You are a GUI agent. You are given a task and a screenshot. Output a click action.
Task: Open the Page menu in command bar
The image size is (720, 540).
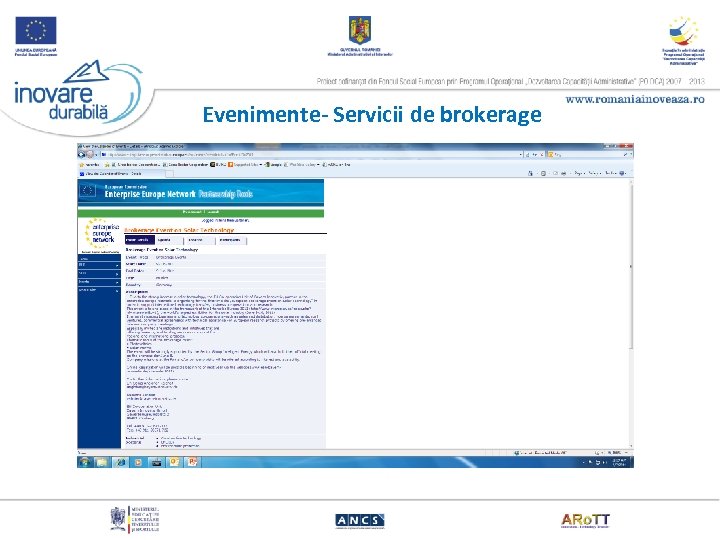(x=580, y=174)
